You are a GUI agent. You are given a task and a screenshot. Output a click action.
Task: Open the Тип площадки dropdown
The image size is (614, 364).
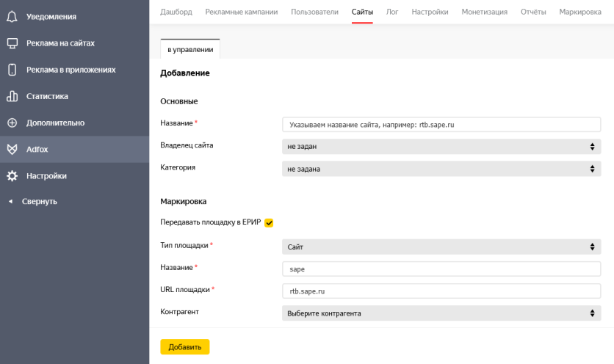pos(441,247)
